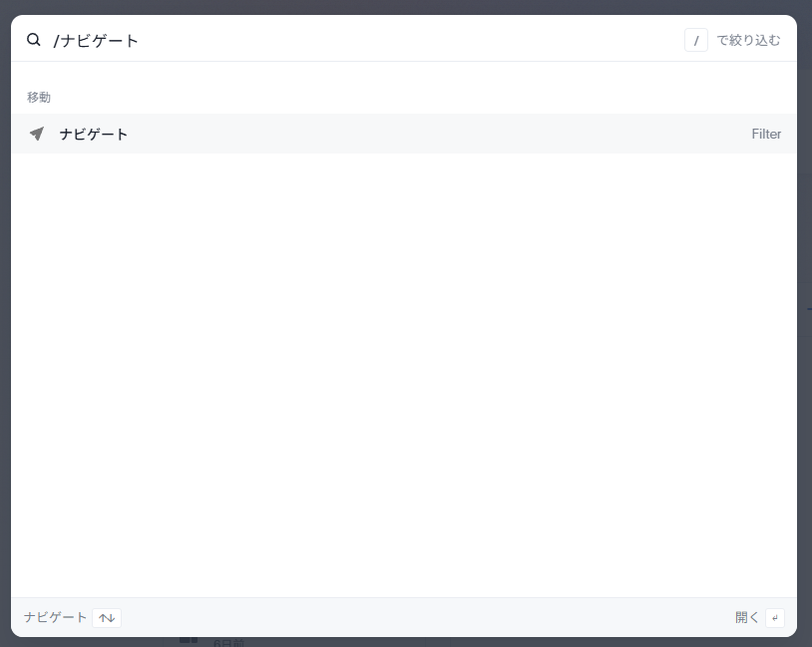Select the ナビゲート result row
812x647 pixels.
pyautogui.click(x=404, y=134)
